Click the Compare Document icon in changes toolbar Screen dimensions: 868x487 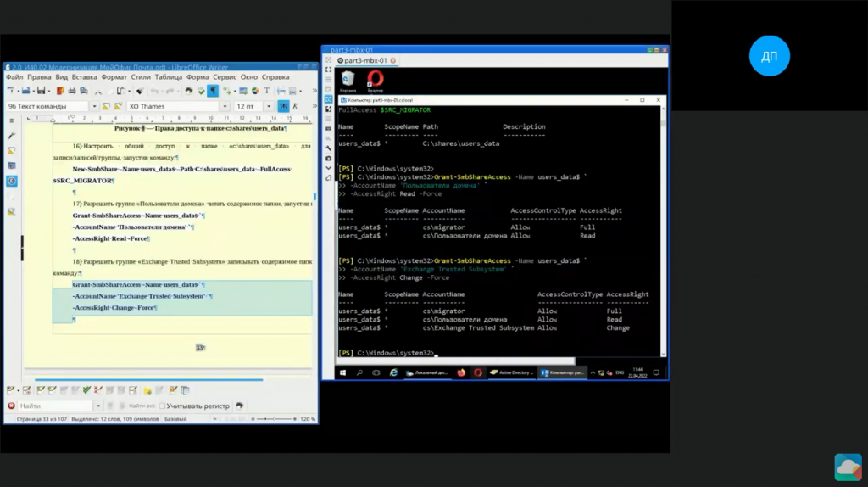click(186, 390)
